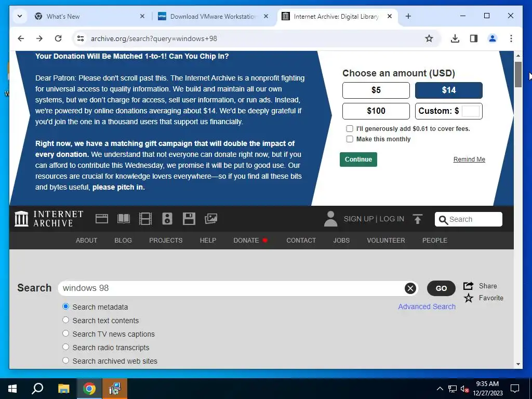
Task: Open the Internet Archive web icon
Action: pyautogui.click(x=102, y=219)
